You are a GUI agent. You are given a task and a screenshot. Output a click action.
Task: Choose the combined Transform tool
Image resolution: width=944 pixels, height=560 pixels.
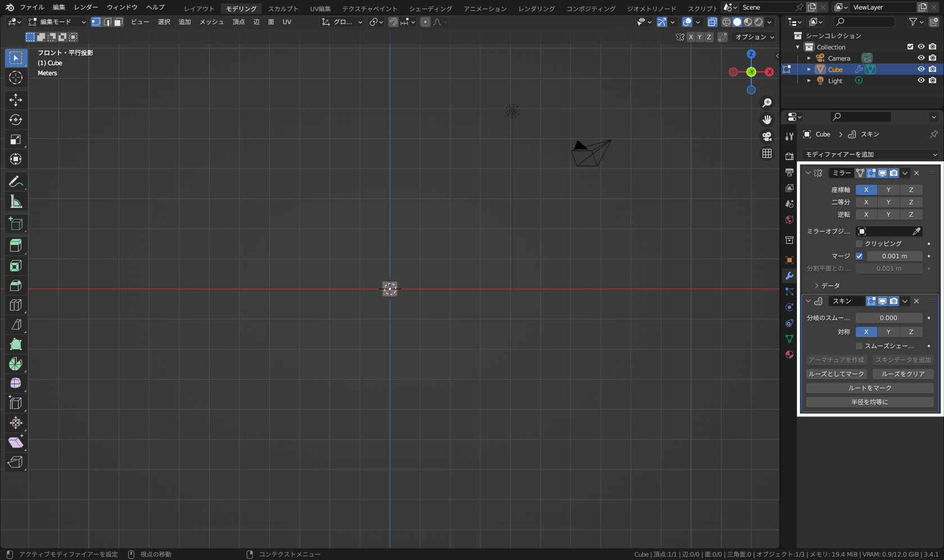[16, 159]
